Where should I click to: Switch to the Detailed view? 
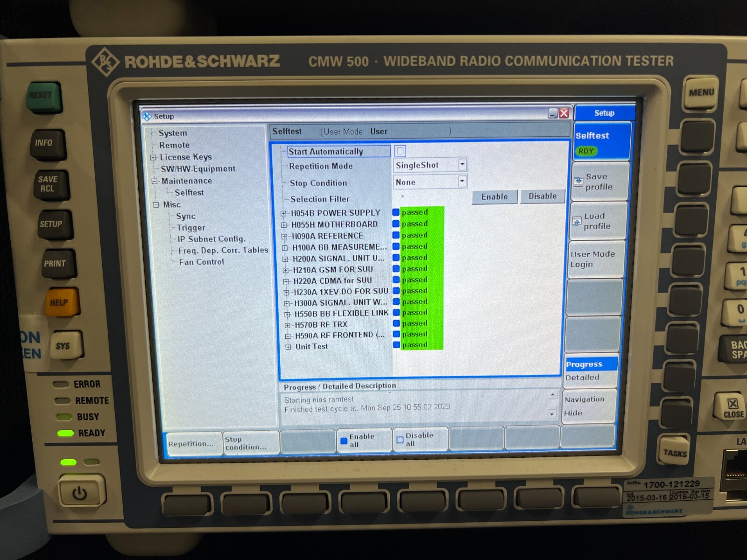[x=590, y=378]
